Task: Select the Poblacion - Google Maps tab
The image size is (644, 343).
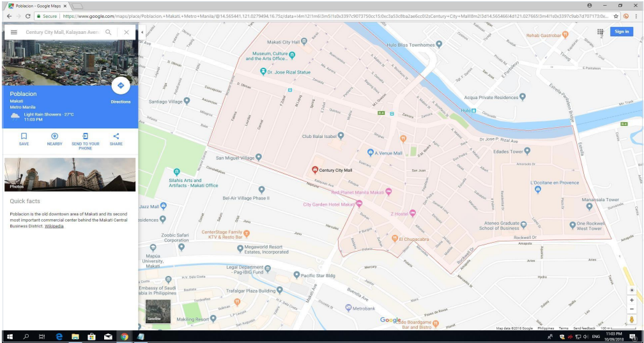Action: click(38, 6)
